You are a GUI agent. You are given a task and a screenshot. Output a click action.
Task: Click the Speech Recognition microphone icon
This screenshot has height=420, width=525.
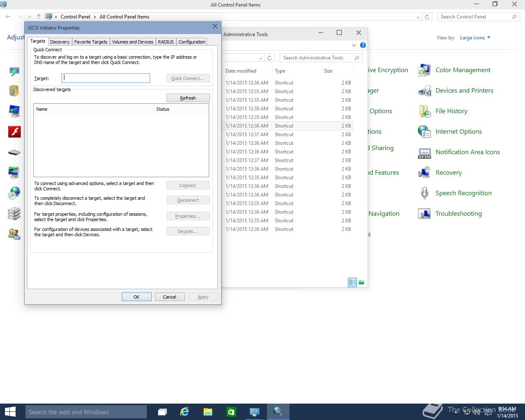click(x=424, y=193)
